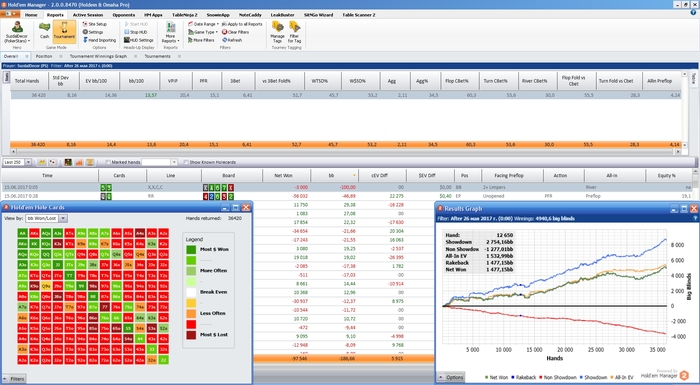Sort hands by the Equity % column
The width and height of the screenshot is (700, 385).
pyautogui.click(x=668, y=176)
